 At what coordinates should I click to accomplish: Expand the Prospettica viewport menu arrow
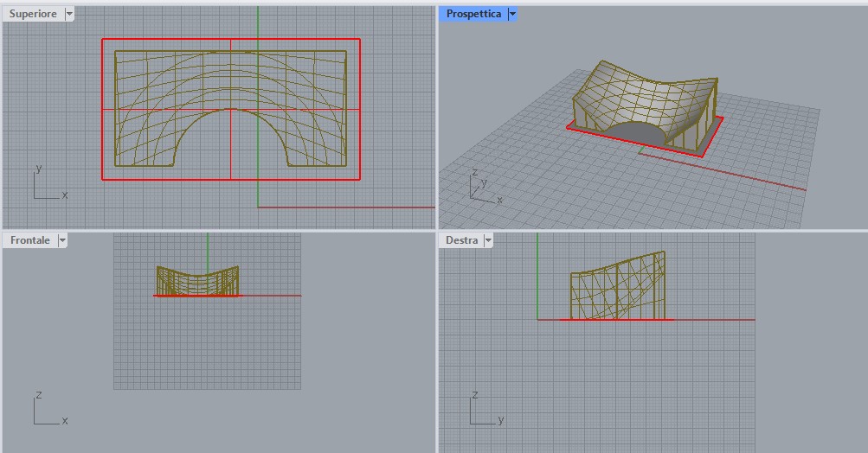pyautogui.click(x=512, y=14)
